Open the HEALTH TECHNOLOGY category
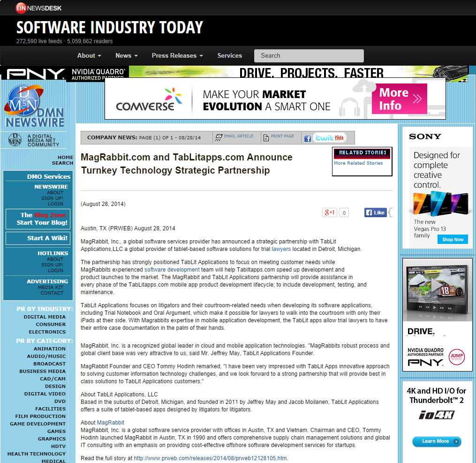The image size is (476, 463). coord(37,454)
